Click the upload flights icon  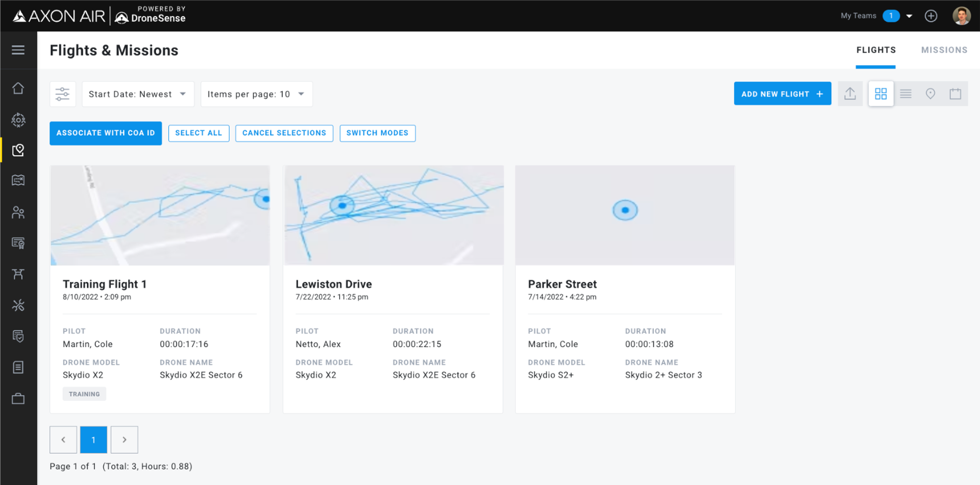pos(850,94)
